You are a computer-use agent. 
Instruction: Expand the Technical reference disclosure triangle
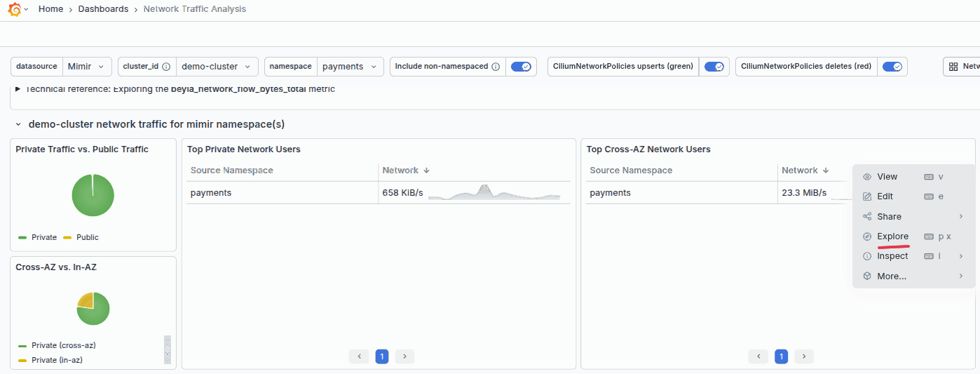(18, 89)
